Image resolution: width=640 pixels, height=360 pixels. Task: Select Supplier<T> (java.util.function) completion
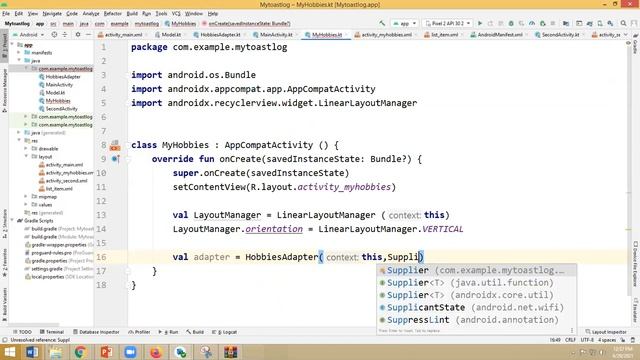click(476, 282)
